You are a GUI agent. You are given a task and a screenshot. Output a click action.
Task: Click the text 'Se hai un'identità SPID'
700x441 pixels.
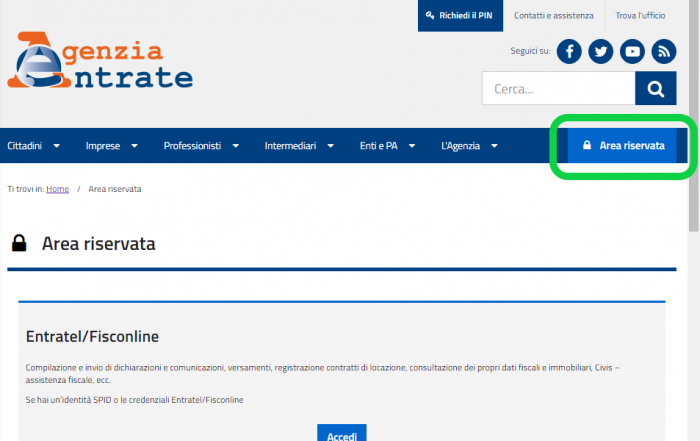(67, 400)
